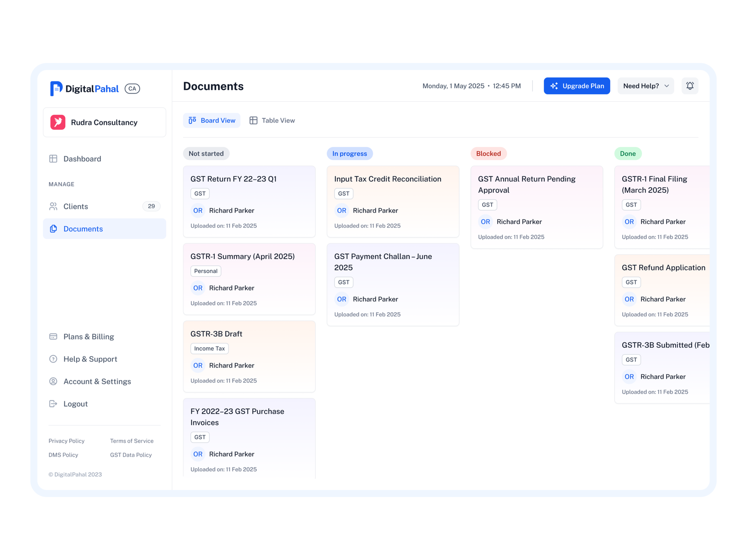Expand the Need Help? dropdown

646,86
